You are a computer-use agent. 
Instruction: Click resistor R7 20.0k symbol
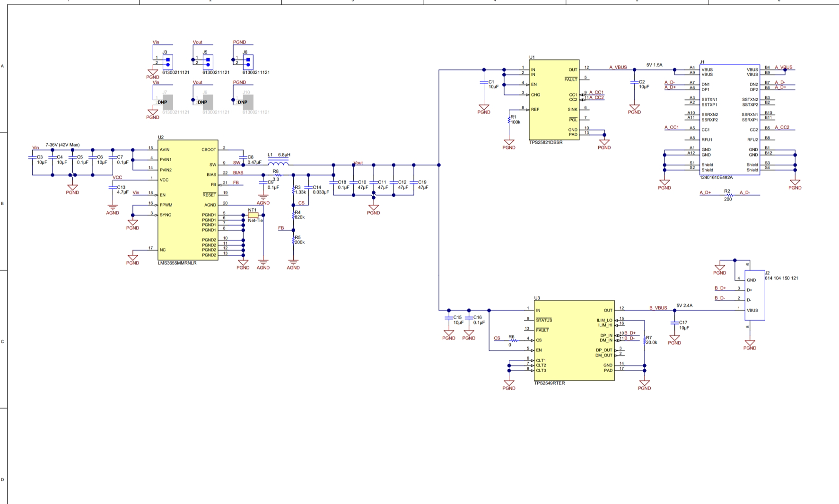(x=645, y=340)
